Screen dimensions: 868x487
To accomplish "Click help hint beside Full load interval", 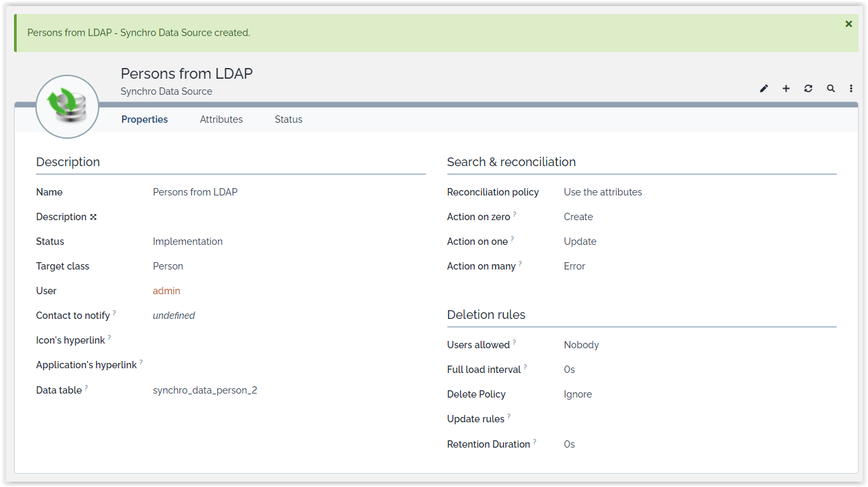I will click(x=525, y=367).
